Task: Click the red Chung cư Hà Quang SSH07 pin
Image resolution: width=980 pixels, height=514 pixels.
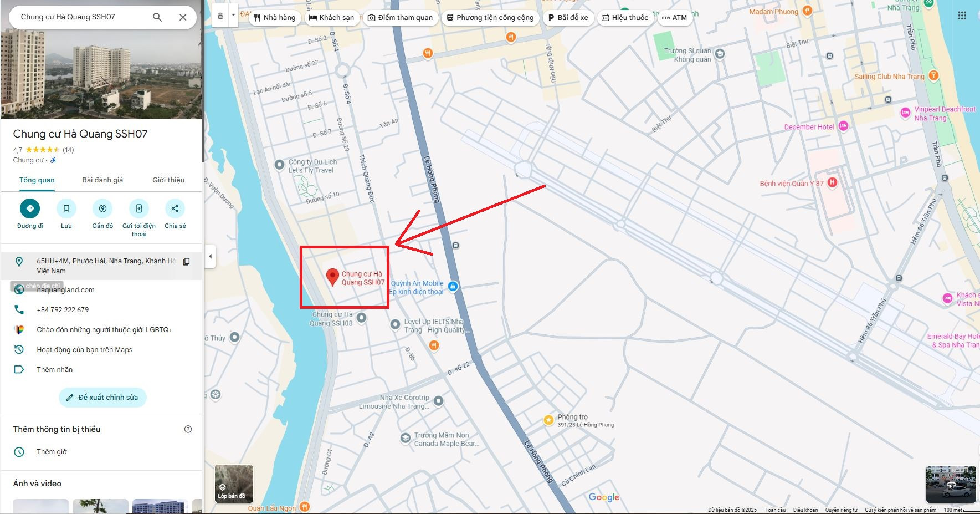Action: point(332,277)
